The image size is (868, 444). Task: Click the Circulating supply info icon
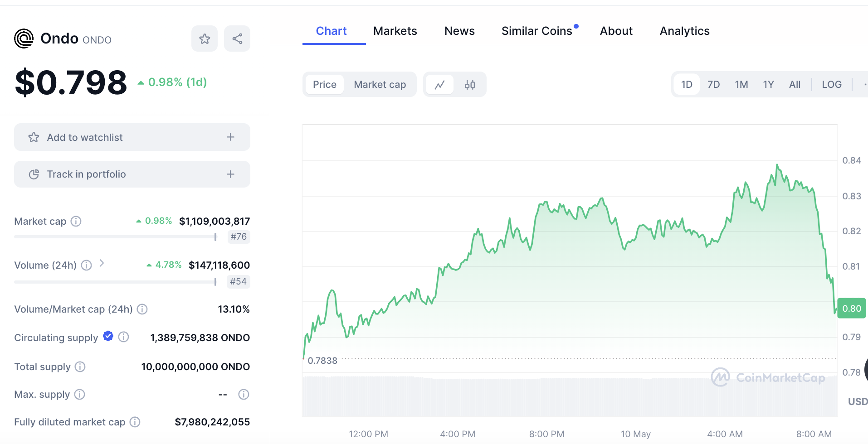tap(124, 337)
